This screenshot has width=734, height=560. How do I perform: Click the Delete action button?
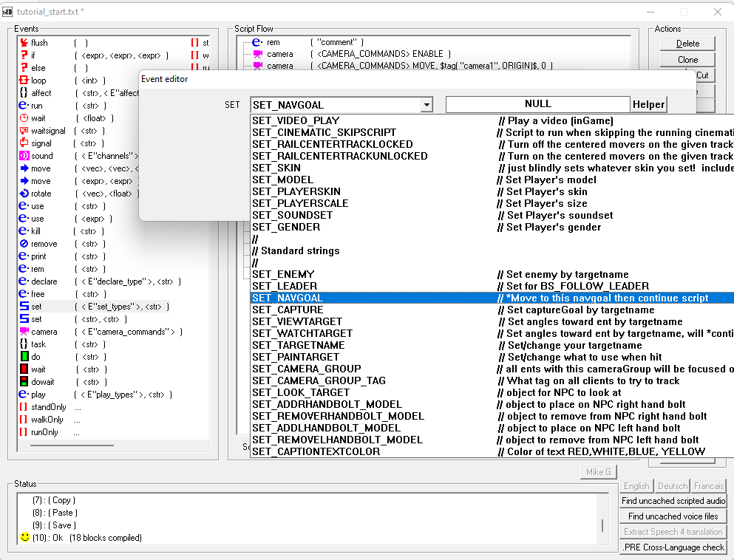[x=687, y=44]
